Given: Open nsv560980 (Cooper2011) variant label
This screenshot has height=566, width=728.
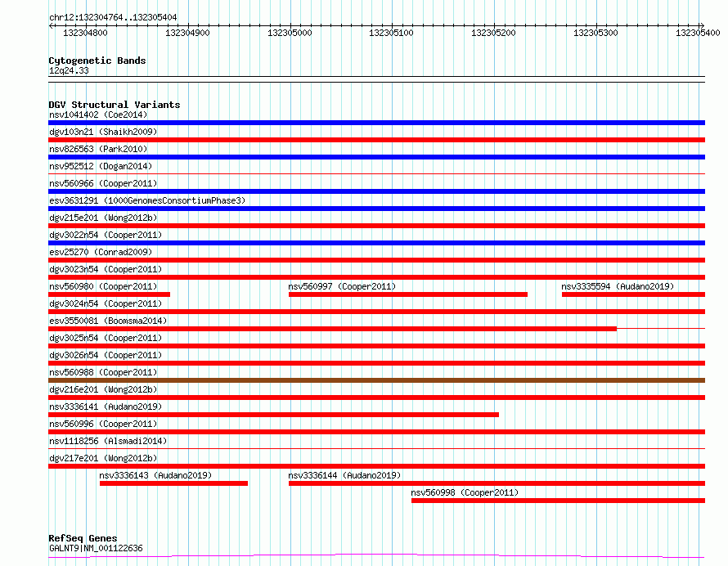Looking at the screenshot, I should (103, 286).
